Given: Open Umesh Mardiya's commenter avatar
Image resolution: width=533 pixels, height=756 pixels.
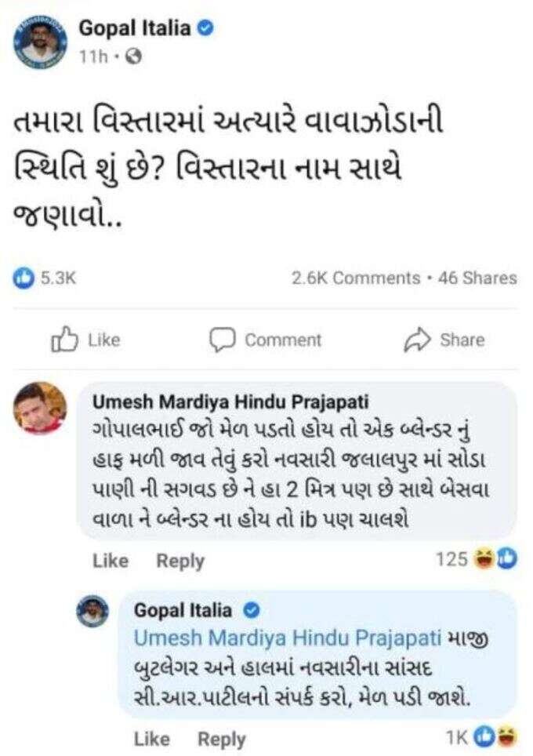Looking at the screenshot, I should (41, 408).
